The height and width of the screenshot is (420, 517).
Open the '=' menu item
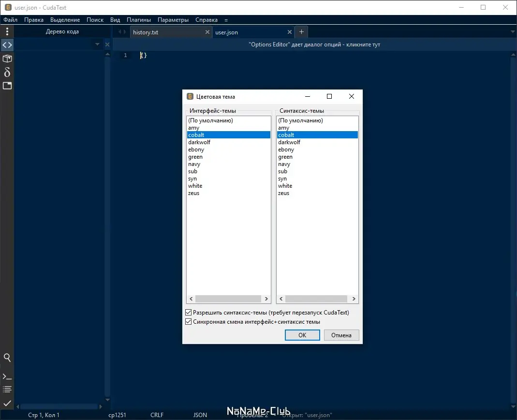coord(226,20)
